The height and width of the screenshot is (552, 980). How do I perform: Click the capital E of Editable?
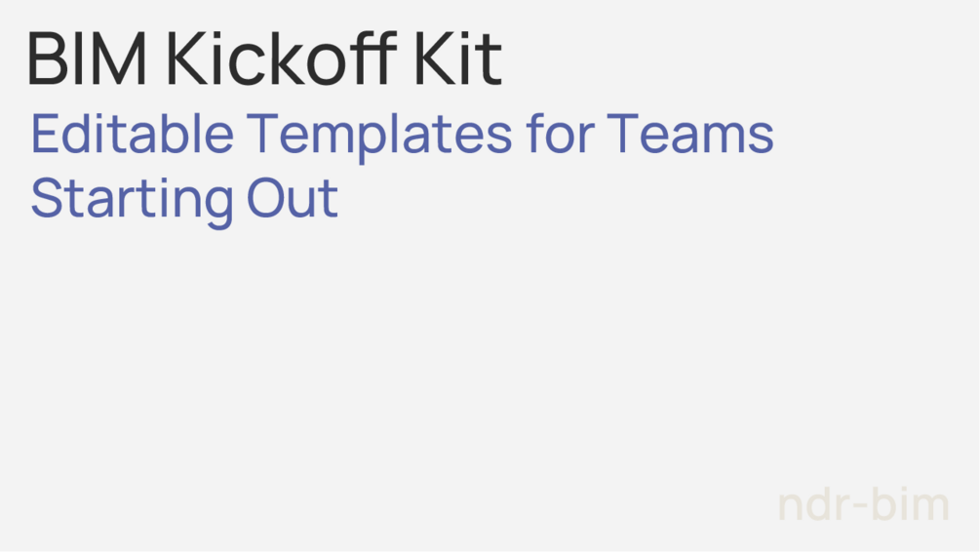coord(45,134)
